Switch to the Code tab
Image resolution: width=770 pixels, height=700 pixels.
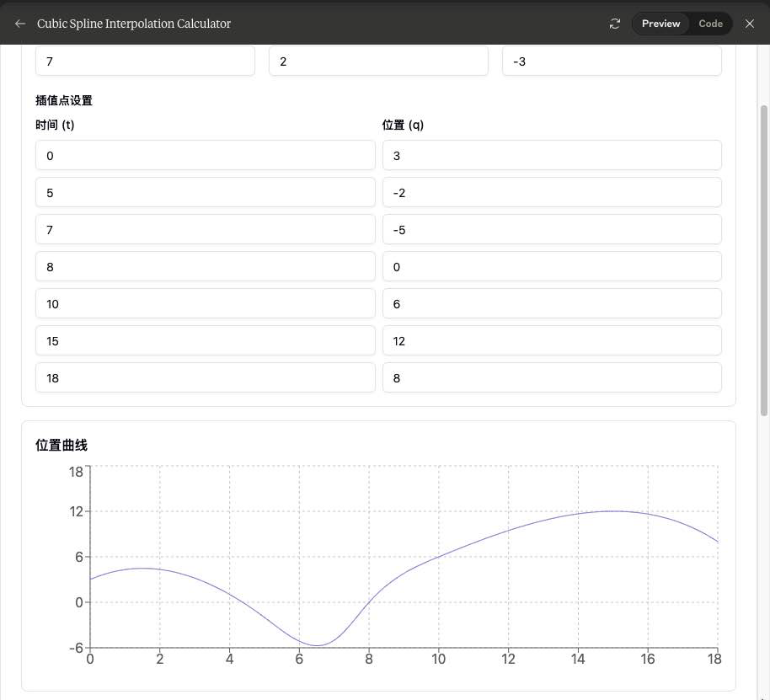(710, 24)
